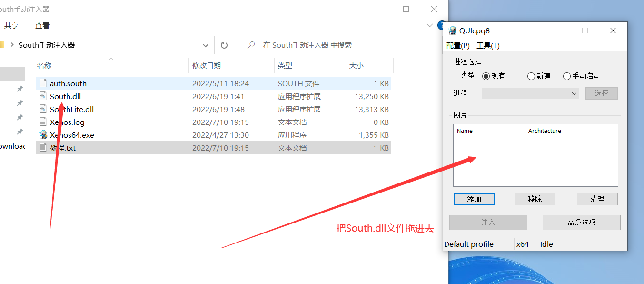The width and height of the screenshot is (644, 284).
Task: Click the second pinned quick access pin icon
Action: pos(20,103)
